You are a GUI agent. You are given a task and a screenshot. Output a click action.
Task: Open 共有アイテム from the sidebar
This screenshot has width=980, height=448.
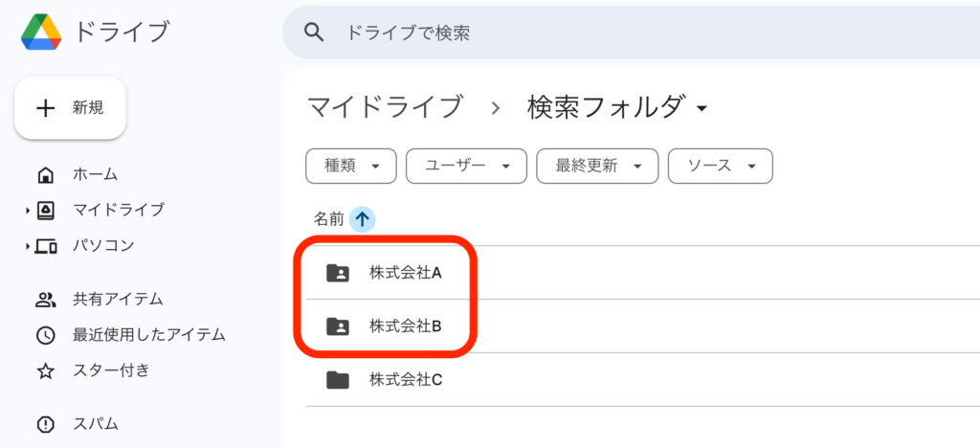pyautogui.click(x=117, y=300)
